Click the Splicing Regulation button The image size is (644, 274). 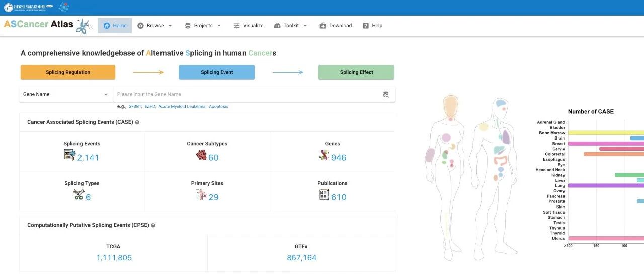tap(68, 72)
